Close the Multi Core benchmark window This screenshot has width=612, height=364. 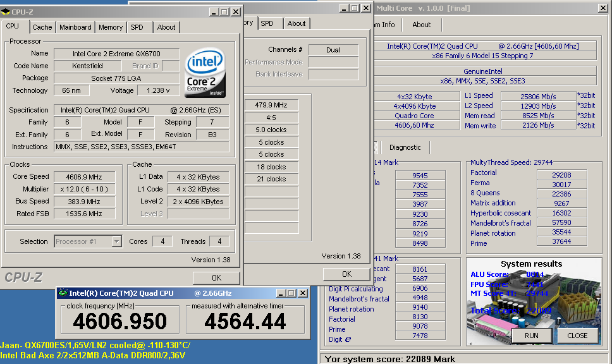click(x=603, y=8)
